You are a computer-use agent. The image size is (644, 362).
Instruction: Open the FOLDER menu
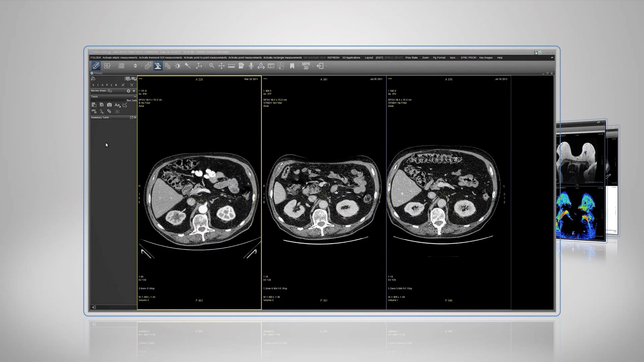coord(96,57)
